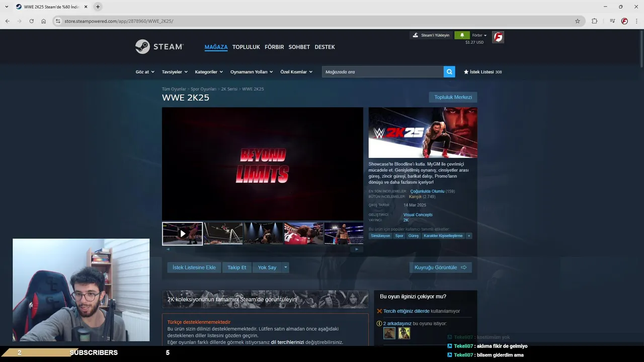Open the Oynamanın Yolları dropdown
The width and height of the screenshot is (644, 362).
(x=252, y=72)
